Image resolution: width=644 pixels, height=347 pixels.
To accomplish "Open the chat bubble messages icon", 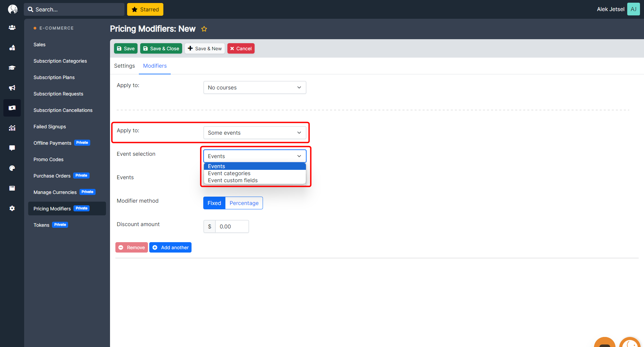I will pos(12,148).
